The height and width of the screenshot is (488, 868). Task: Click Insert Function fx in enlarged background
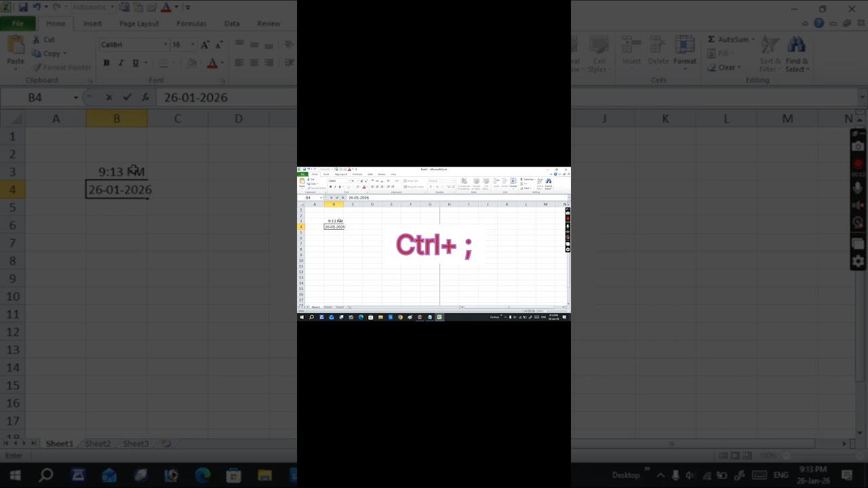click(x=145, y=98)
